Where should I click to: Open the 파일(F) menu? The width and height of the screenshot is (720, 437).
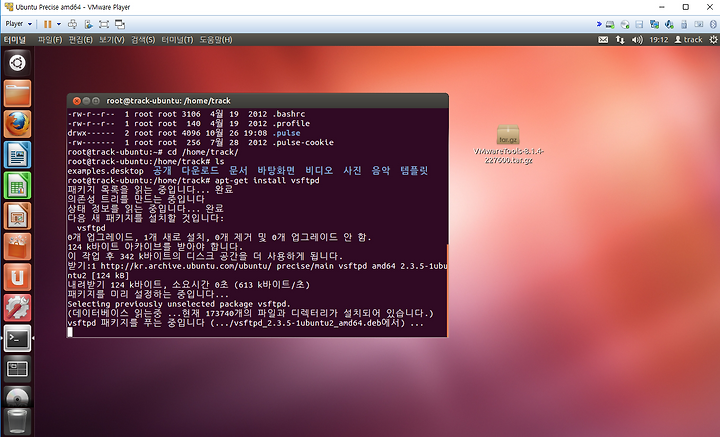point(50,40)
